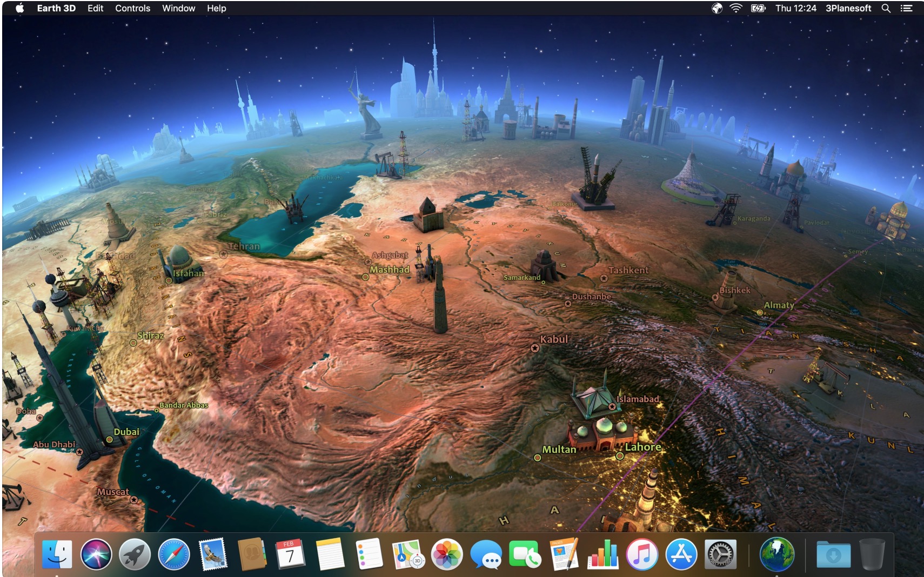Open App Store in Dock
Image resolution: width=924 pixels, height=577 pixels.
coord(681,554)
